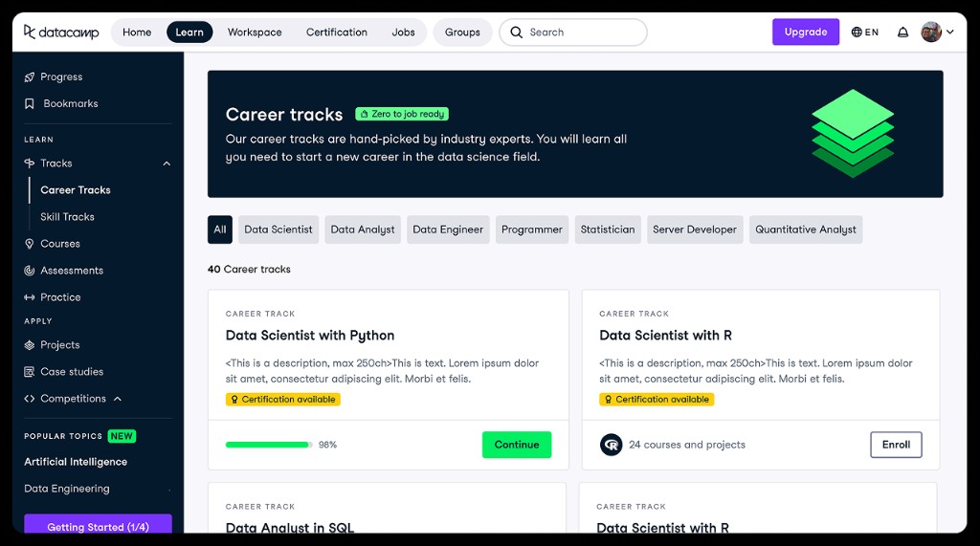Select the Quantitative Analyst filter

click(806, 229)
